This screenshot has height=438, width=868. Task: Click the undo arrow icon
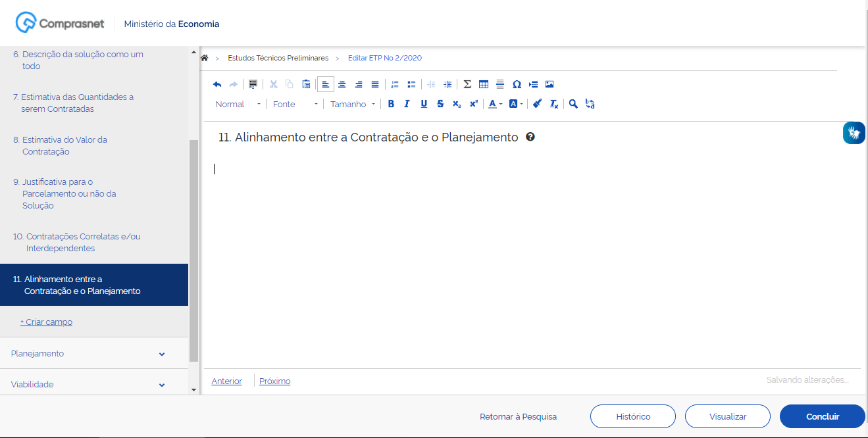217,84
